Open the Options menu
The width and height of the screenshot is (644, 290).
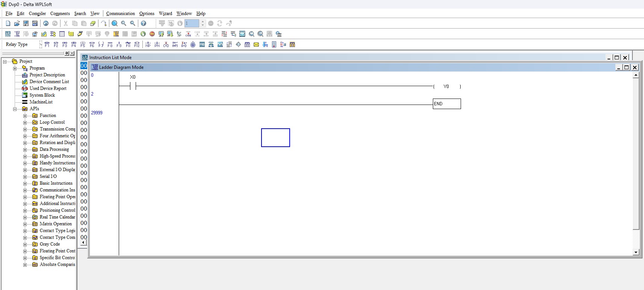pos(147,14)
